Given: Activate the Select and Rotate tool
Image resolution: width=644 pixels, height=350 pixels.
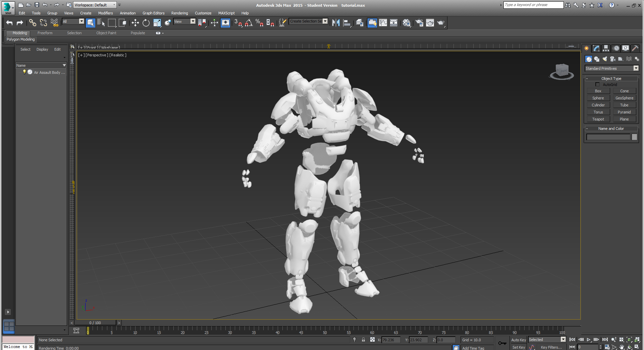Looking at the screenshot, I should coord(146,23).
